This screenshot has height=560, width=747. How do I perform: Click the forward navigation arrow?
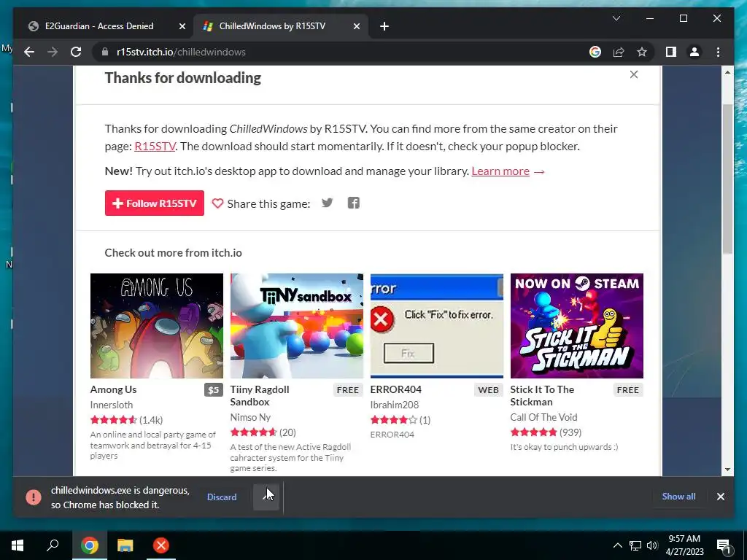tap(53, 52)
